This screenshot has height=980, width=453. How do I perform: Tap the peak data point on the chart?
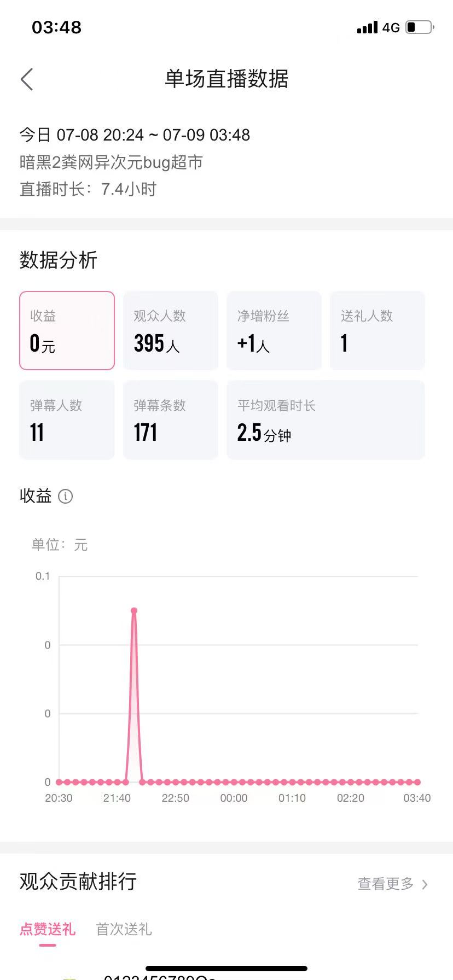point(134,611)
